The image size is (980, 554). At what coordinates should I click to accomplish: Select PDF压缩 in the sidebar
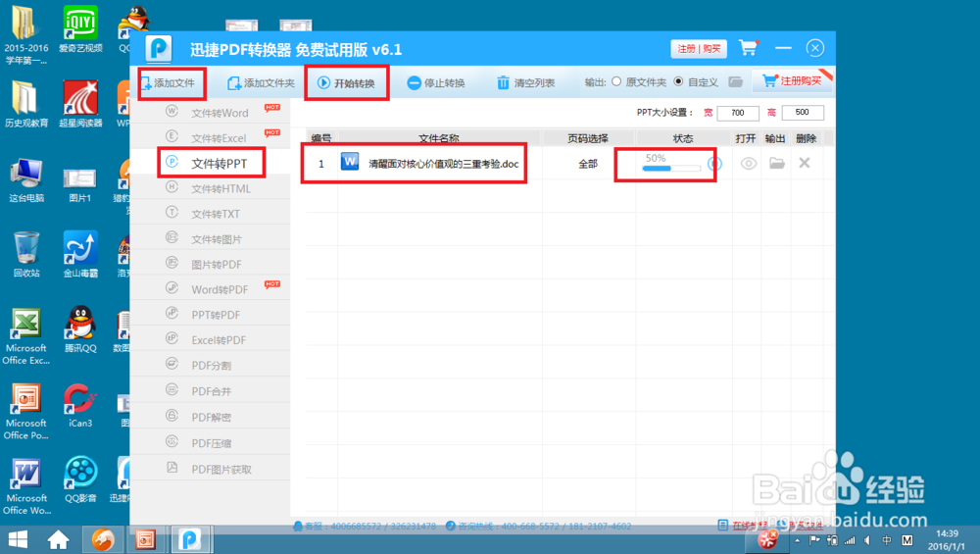point(211,442)
